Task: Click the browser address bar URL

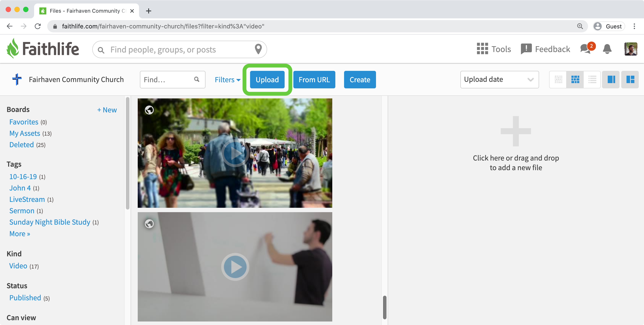Action: tap(163, 26)
